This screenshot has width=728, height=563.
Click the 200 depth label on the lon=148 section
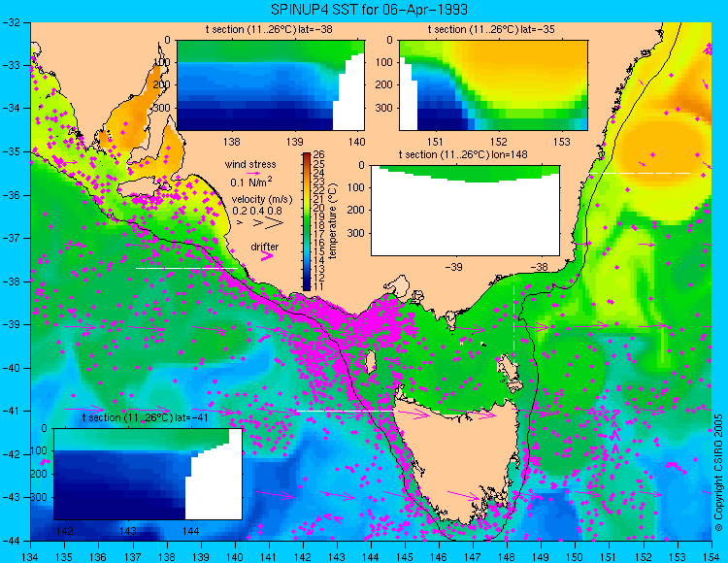pos(356,211)
